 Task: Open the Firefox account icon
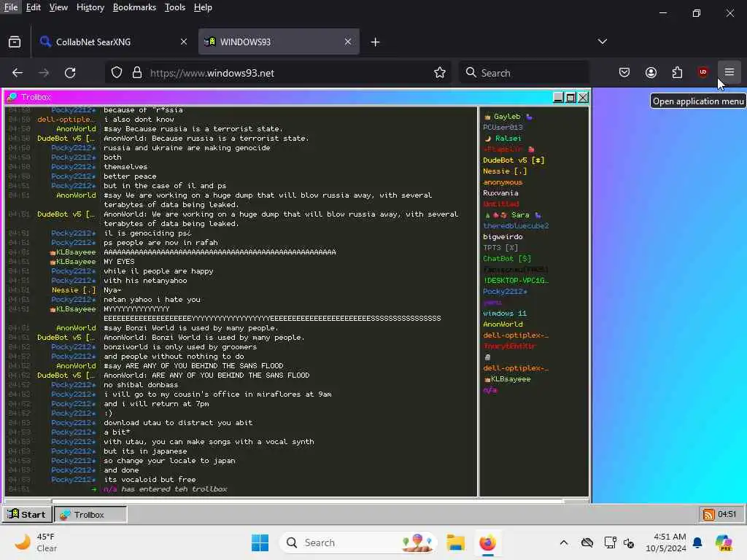651,72
